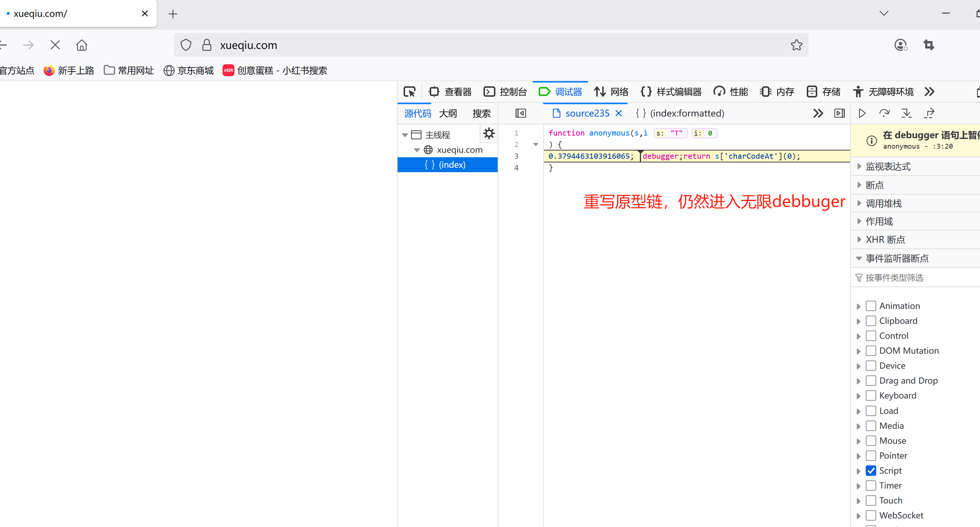Click the Step In debugger icon

(906, 113)
